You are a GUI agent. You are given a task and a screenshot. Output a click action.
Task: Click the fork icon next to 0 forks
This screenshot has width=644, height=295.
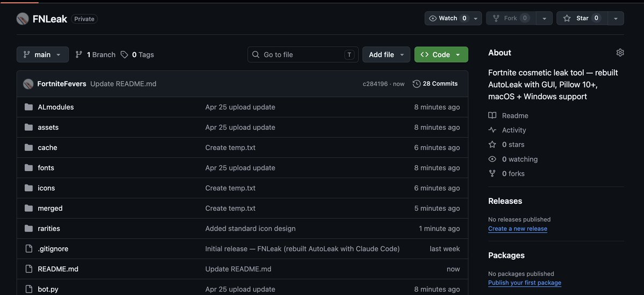click(x=492, y=174)
